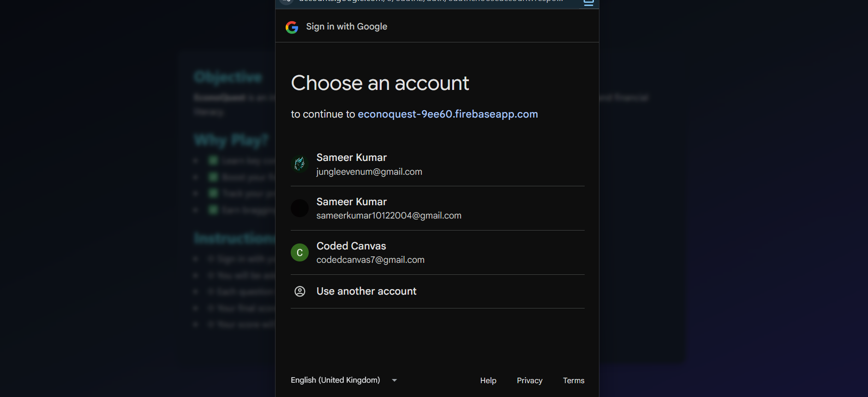Click the jungleevenum@gmail.com email text
This screenshot has width=868, height=397.
click(x=369, y=172)
